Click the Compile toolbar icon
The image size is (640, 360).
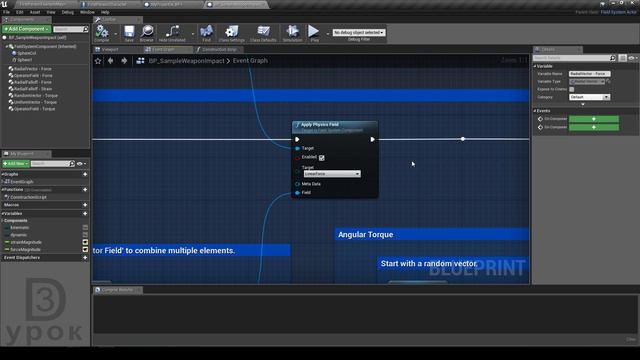[x=102, y=33]
